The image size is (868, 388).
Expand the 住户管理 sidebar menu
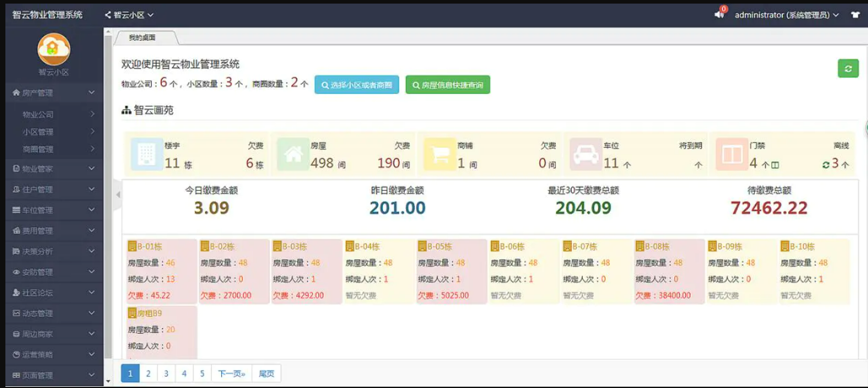coord(54,189)
